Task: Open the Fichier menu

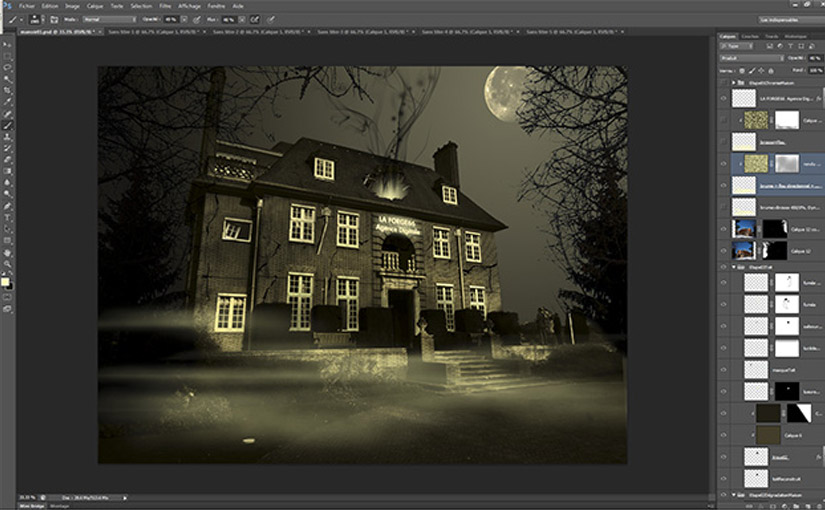Action: [x=26, y=6]
